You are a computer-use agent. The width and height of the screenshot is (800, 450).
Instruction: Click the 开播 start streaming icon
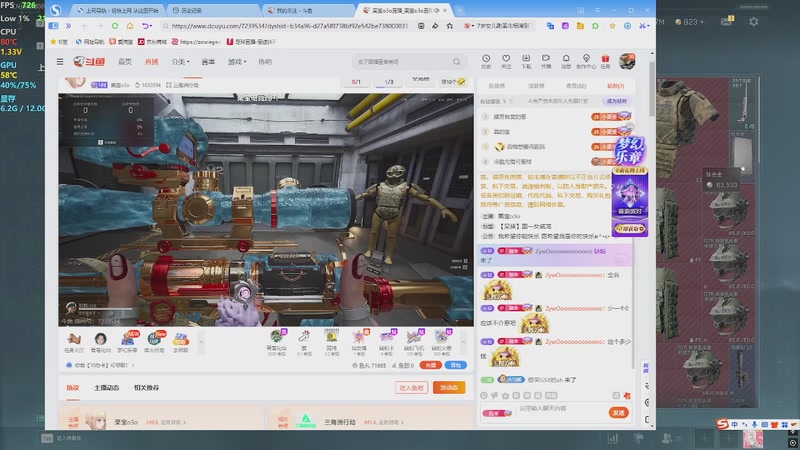tap(546, 61)
